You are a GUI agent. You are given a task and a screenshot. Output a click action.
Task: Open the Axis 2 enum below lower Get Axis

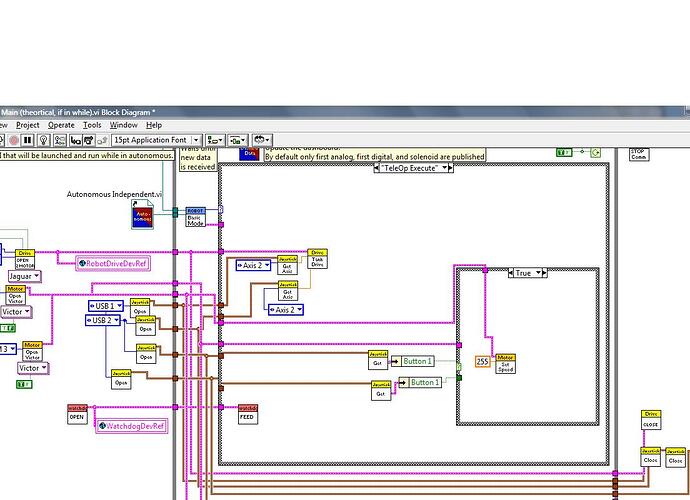click(x=286, y=310)
